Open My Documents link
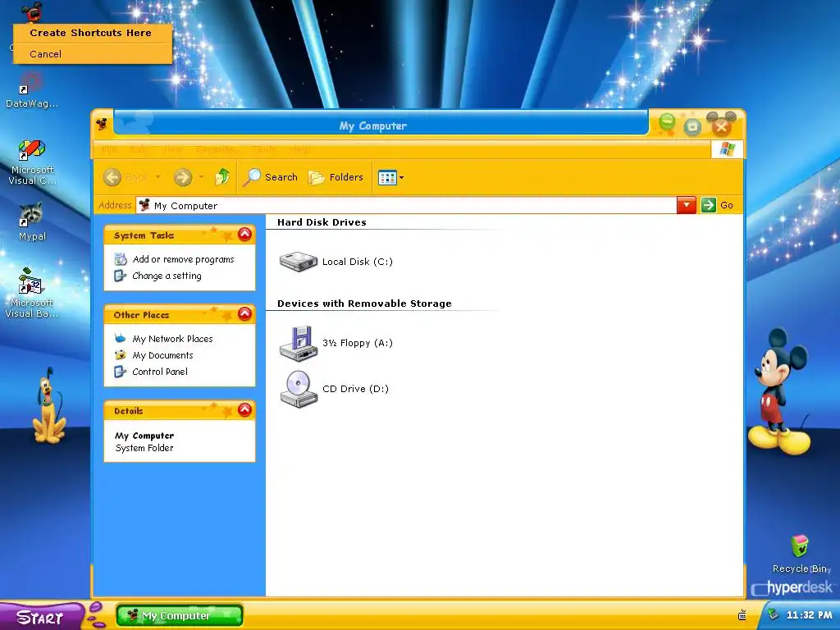Screen dimensions: 840x630 163,355
